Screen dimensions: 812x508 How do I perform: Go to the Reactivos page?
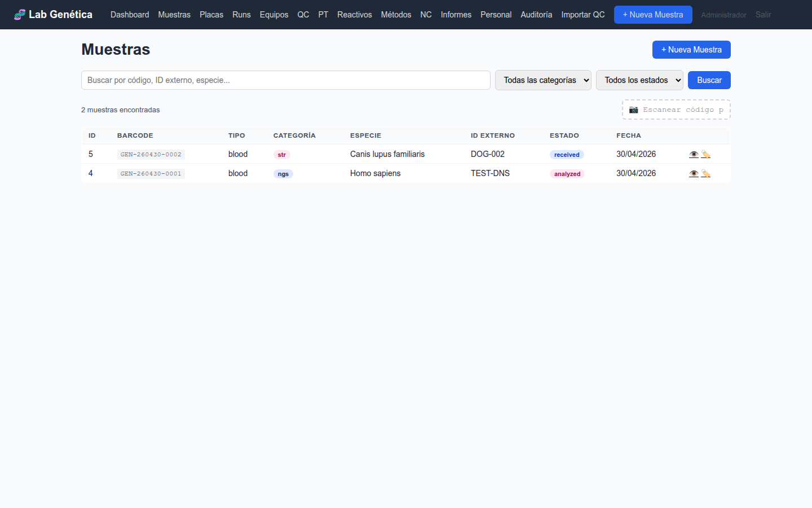(355, 15)
